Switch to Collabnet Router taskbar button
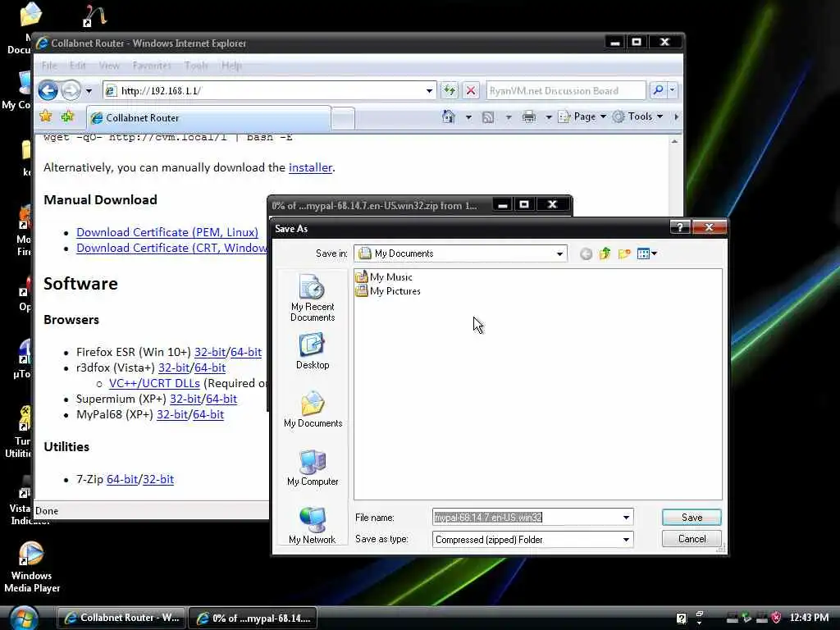This screenshot has width=840, height=630. click(121, 618)
